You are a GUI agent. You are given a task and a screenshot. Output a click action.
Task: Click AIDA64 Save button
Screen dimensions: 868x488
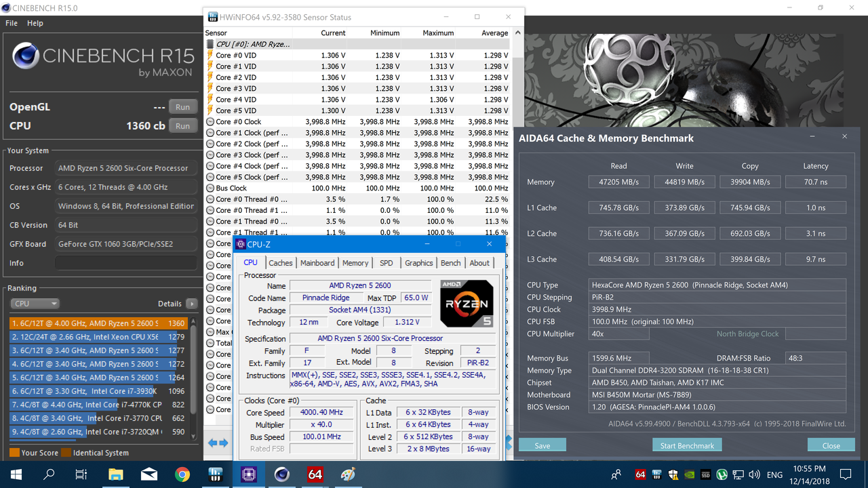[x=542, y=445]
